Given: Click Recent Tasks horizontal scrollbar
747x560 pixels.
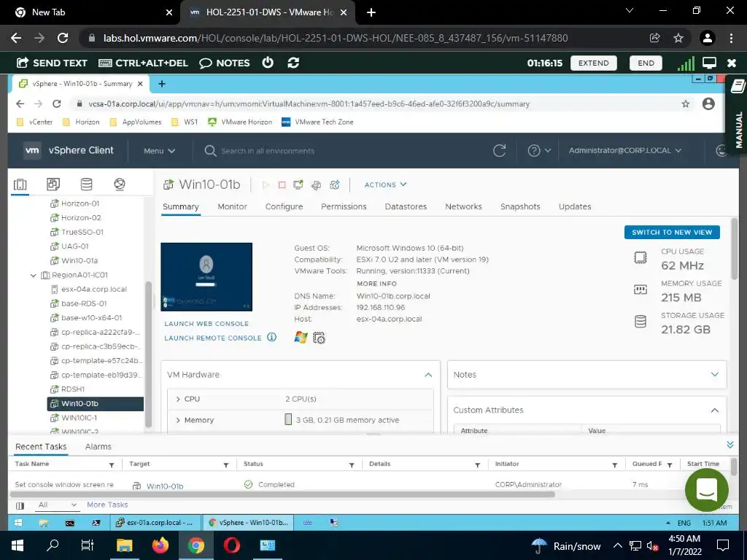Looking at the screenshot, I should [282, 494].
